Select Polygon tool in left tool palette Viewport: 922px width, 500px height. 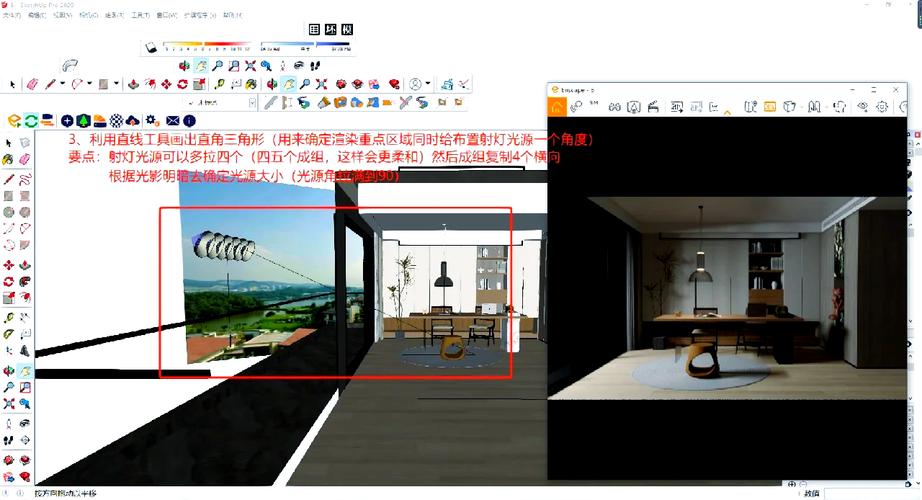click(x=25, y=212)
